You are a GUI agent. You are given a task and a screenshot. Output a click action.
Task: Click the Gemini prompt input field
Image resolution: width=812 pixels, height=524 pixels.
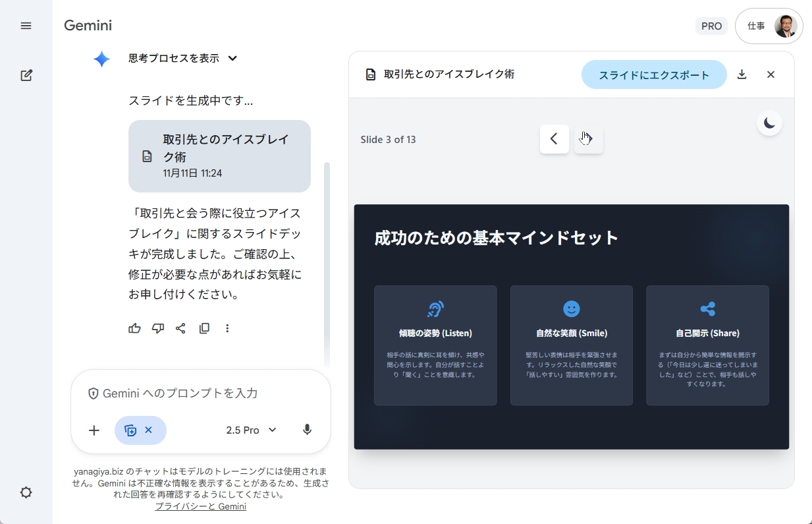198,393
